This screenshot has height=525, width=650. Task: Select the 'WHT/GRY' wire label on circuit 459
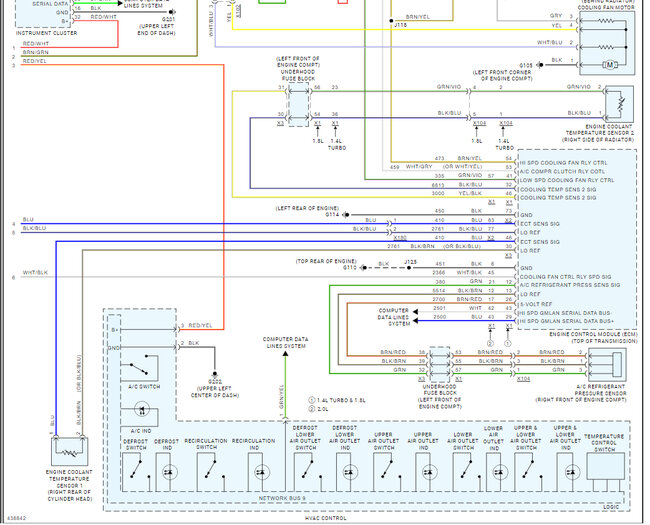(419, 166)
